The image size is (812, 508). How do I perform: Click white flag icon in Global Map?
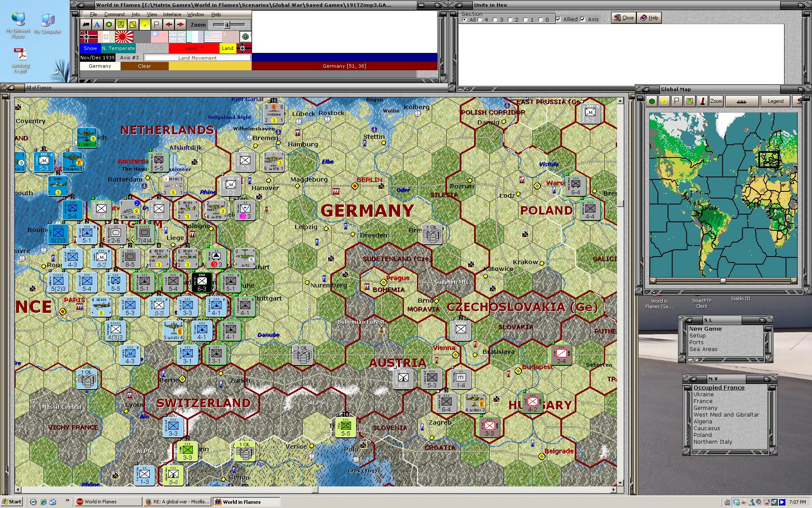coord(677,101)
